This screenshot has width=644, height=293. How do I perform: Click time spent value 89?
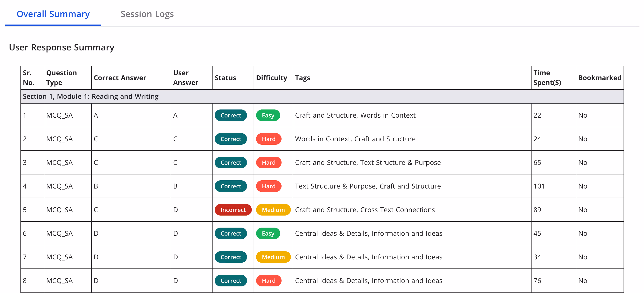coord(537,210)
